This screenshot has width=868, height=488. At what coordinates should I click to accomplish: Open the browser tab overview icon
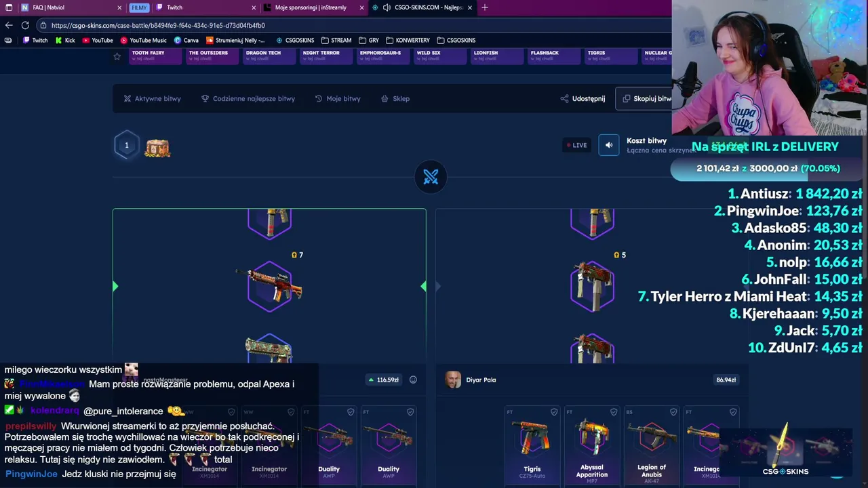(x=9, y=7)
